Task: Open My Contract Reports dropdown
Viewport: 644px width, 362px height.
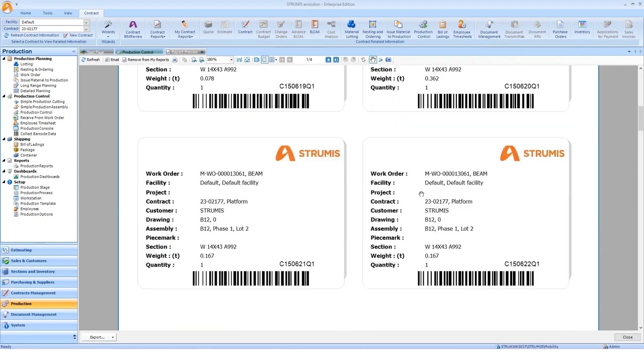Action: tap(185, 29)
